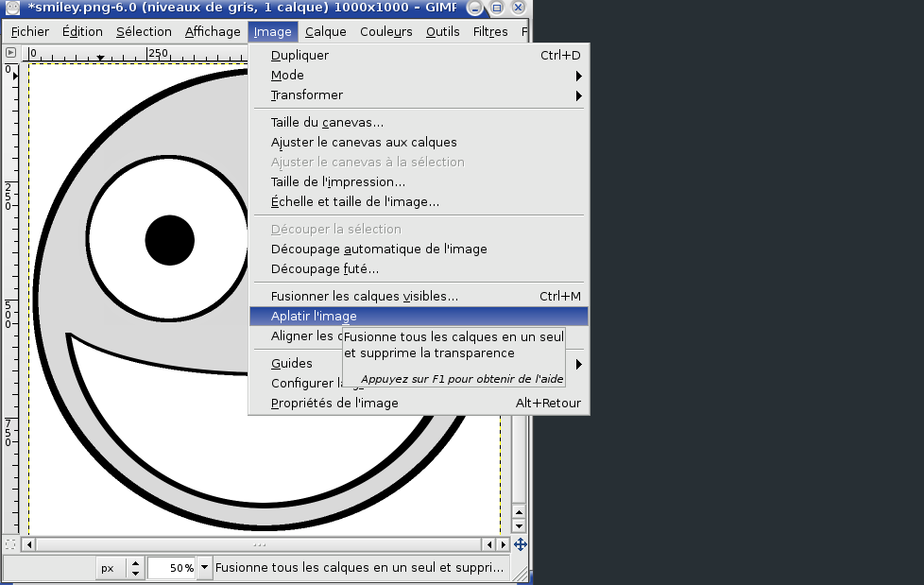Select Échelle et taille de l'image
The height and width of the screenshot is (585, 924).
pyautogui.click(x=354, y=202)
